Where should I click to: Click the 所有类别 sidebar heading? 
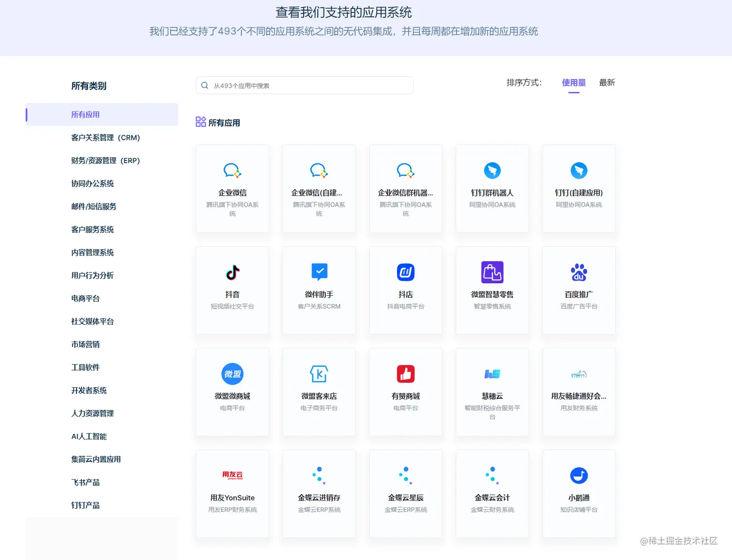pyautogui.click(x=89, y=86)
